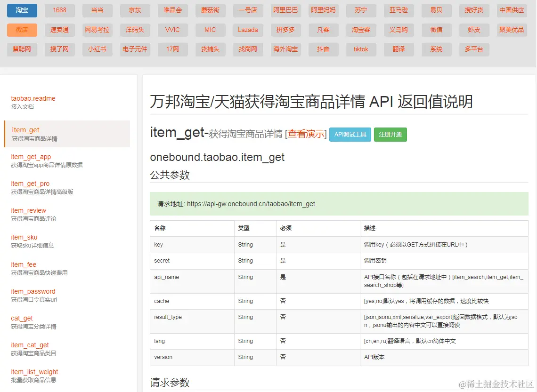Open the 聚美优品 platform button

coord(512,30)
